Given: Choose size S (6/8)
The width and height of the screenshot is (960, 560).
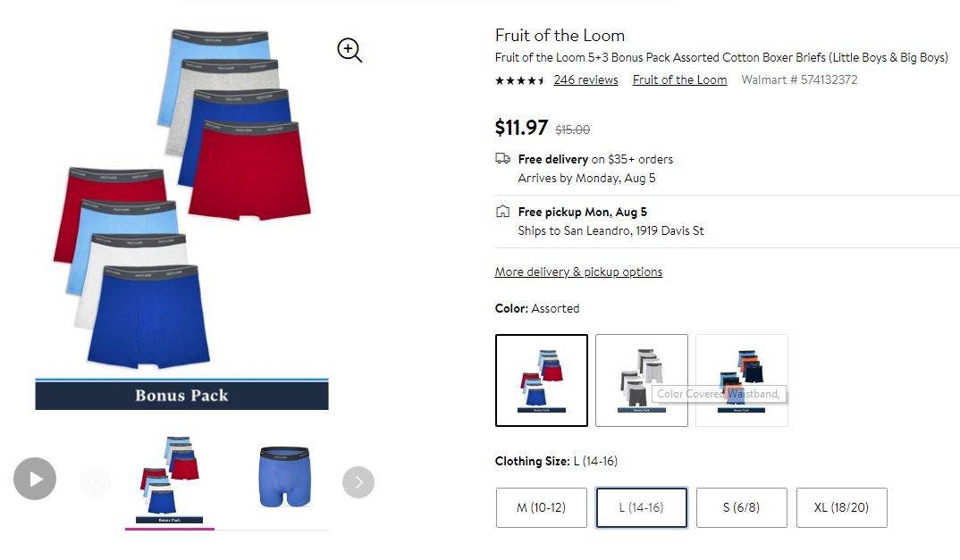Looking at the screenshot, I should (x=741, y=507).
